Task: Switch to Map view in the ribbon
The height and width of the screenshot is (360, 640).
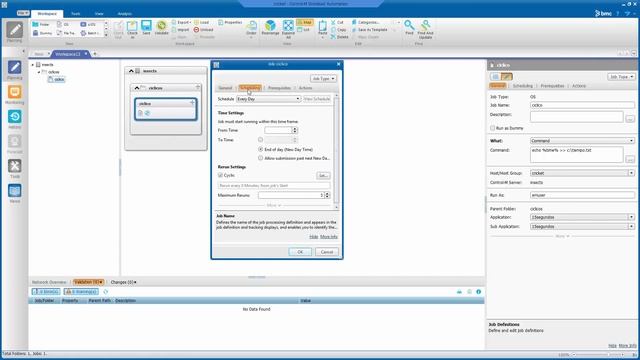Action: [x=304, y=22]
